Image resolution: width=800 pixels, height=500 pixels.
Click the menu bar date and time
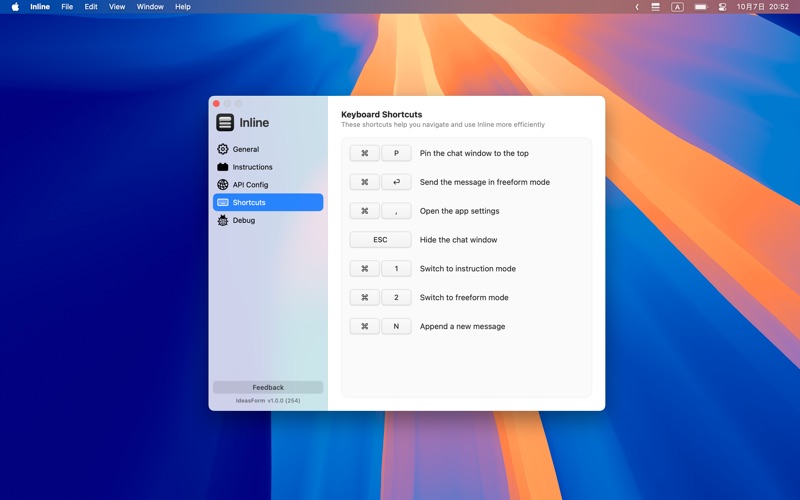[x=763, y=7]
